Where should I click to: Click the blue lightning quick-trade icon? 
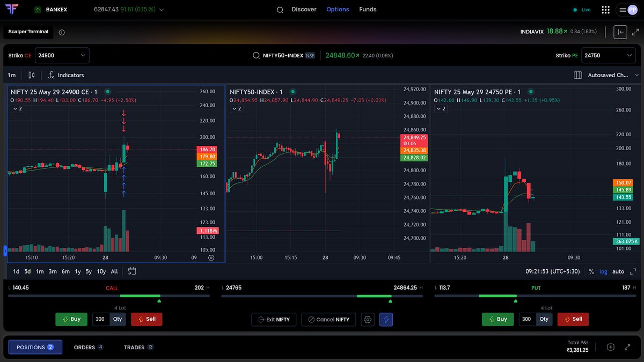386,320
